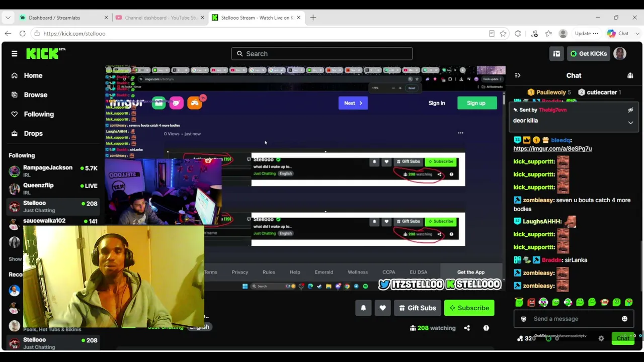The height and width of the screenshot is (362, 644).
Task: Open stream info report icon
Action: [486, 328]
